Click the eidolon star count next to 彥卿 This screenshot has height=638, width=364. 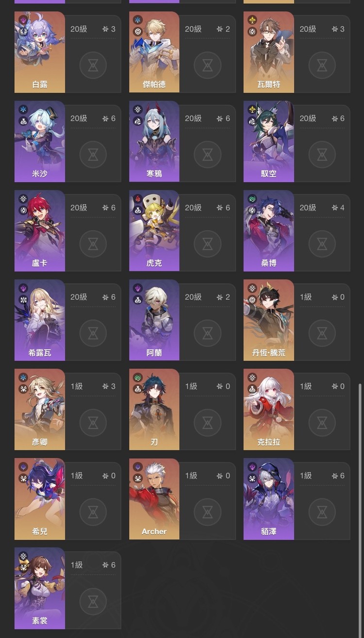pyautogui.click(x=109, y=386)
